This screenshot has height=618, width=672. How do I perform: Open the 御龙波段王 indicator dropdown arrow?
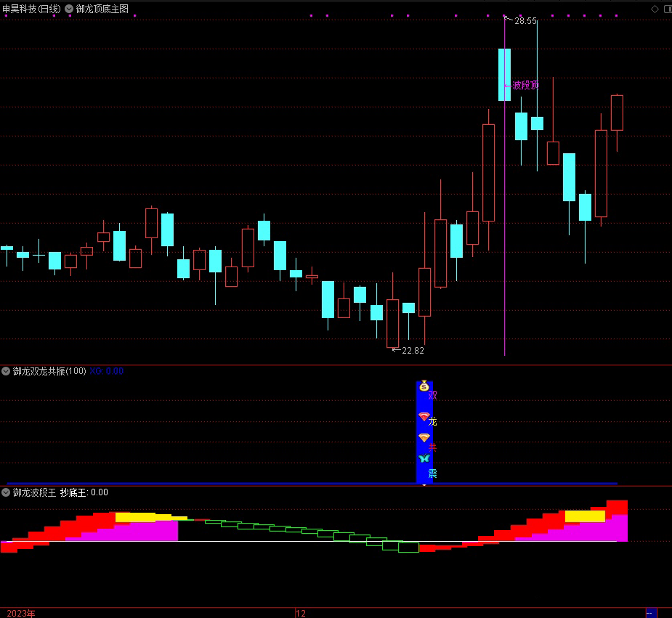point(6,492)
